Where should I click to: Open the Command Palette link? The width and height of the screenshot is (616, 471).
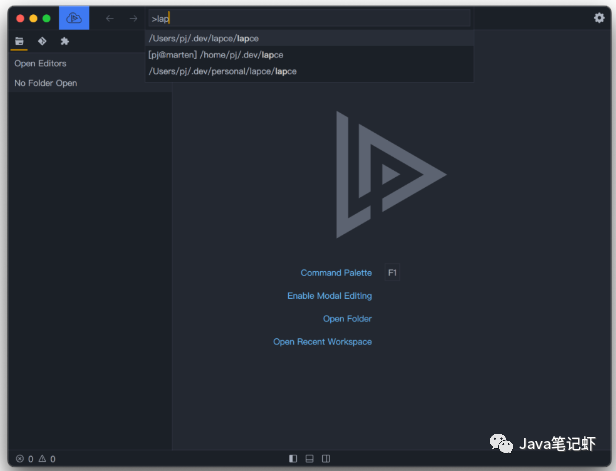point(336,273)
